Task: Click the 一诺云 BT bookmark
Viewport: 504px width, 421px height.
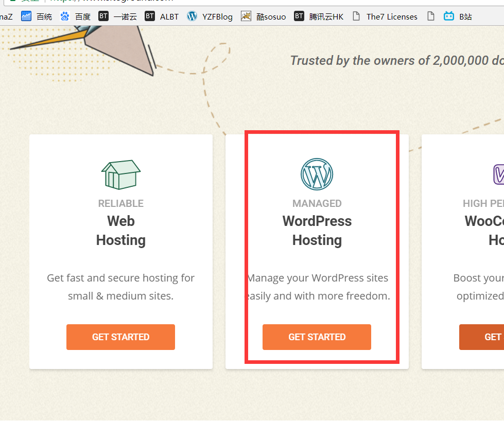Action: (118, 16)
